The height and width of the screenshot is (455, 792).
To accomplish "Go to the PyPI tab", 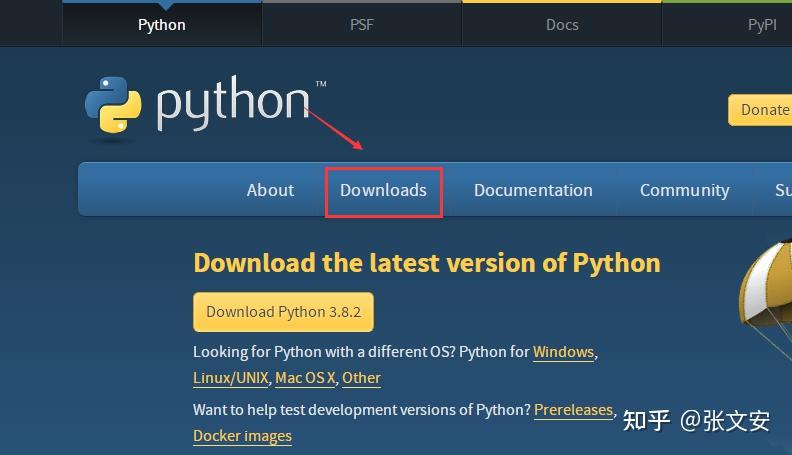I will pyautogui.click(x=761, y=25).
